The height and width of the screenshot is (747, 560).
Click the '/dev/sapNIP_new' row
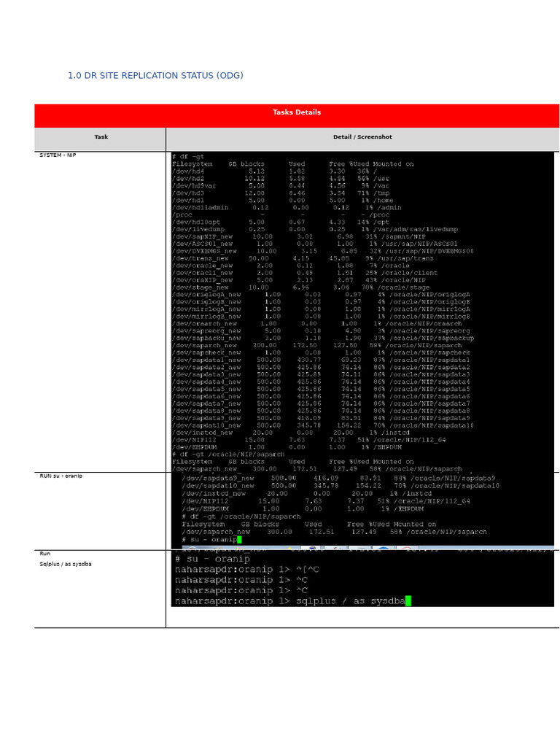click(x=298, y=237)
